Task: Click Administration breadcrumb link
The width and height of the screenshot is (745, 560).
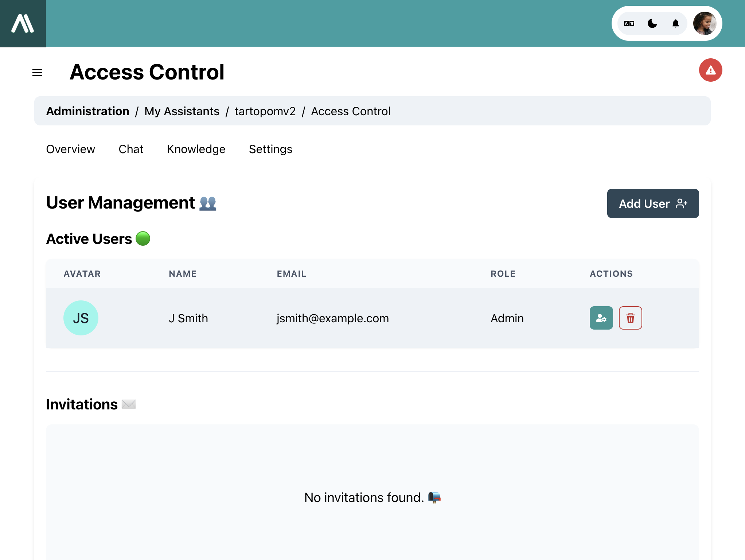Action: point(87,111)
